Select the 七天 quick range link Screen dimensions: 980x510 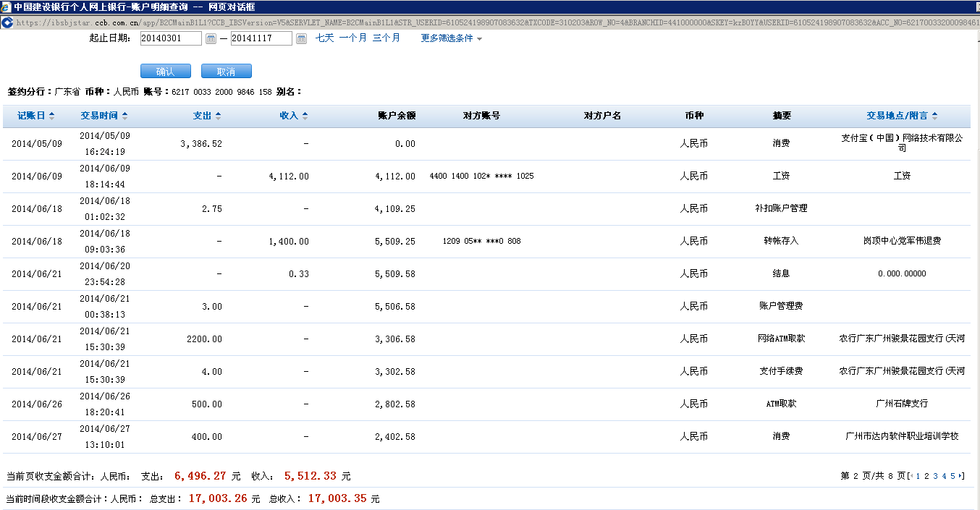click(324, 38)
